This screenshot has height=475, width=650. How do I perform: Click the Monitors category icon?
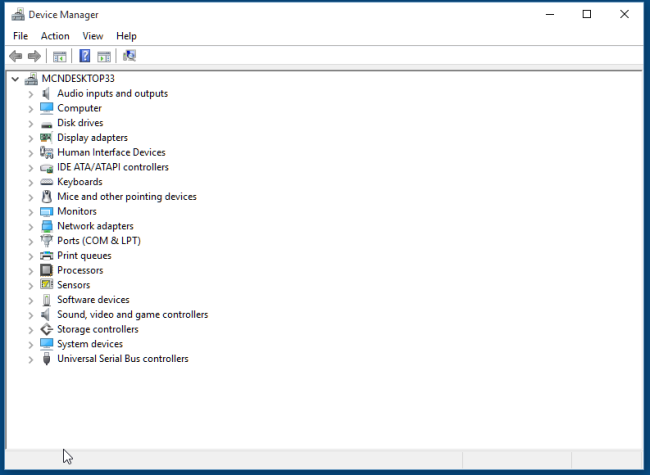(46, 212)
